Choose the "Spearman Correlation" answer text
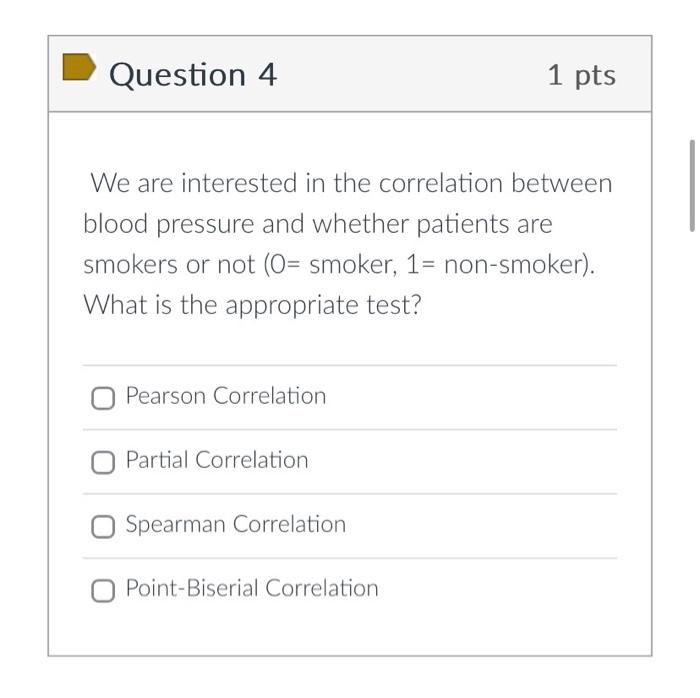 [x=236, y=524]
